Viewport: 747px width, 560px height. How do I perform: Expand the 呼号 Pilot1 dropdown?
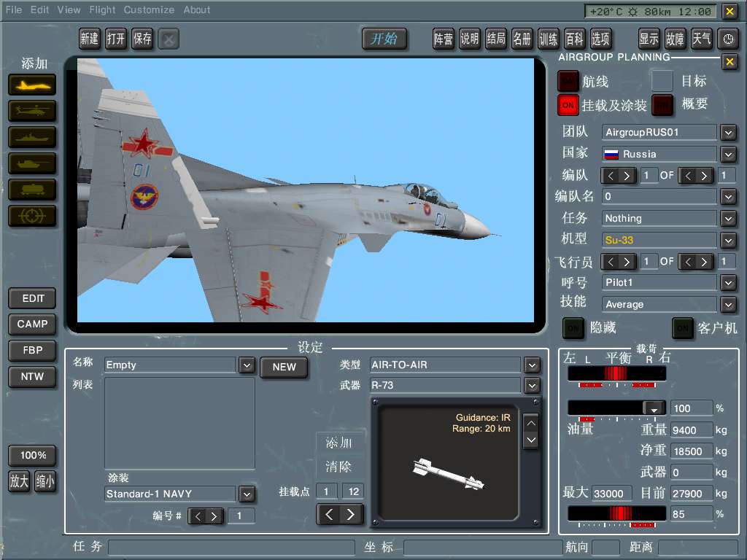(x=728, y=283)
